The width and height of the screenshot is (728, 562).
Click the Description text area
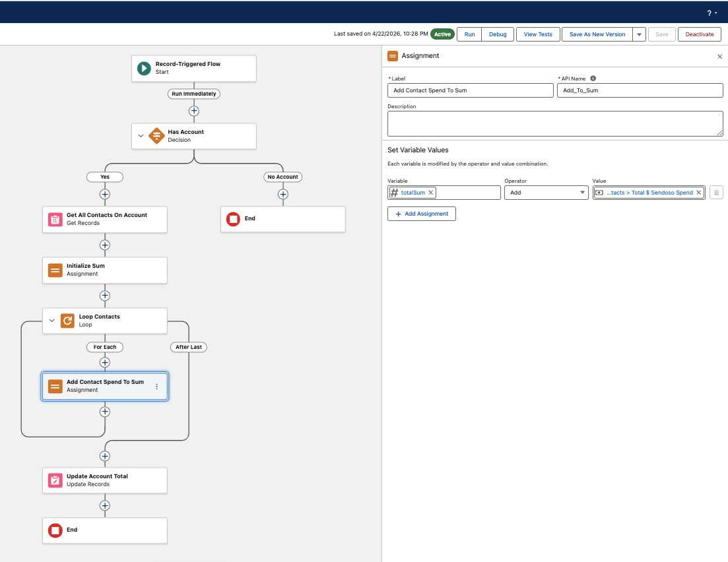pyautogui.click(x=555, y=123)
